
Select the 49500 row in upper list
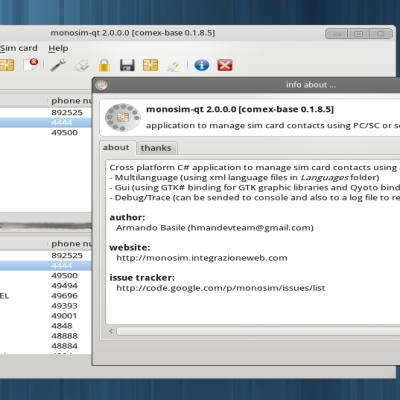tap(46, 132)
